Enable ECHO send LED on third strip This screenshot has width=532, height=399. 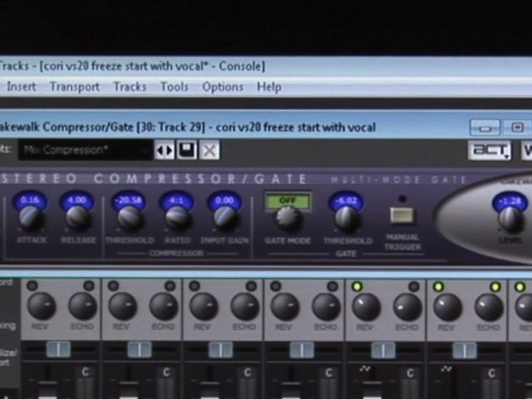point(251,286)
